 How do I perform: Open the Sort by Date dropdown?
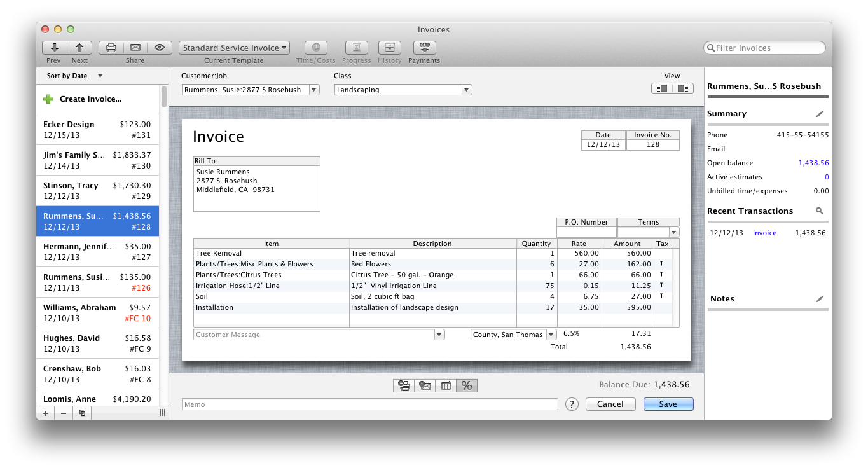click(x=74, y=76)
